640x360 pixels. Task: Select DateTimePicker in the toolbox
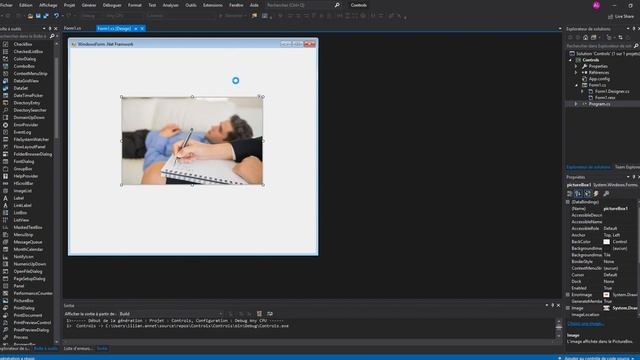28,96
